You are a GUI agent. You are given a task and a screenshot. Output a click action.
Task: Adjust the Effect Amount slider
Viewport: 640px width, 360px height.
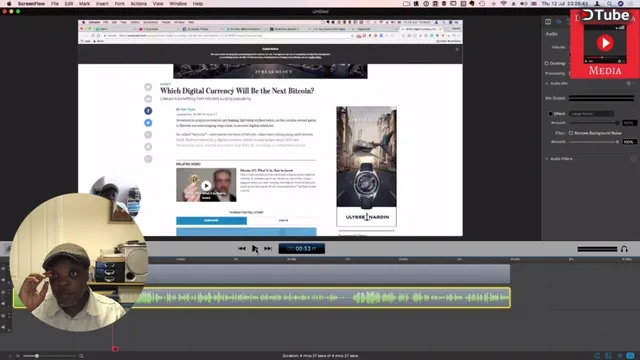(x=594, y=122)
